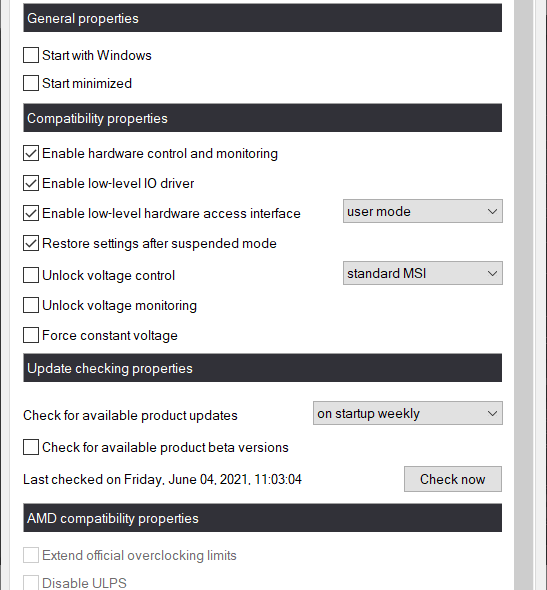
Task: Expand the standard MSI dropdown
Action: point(422,273)
